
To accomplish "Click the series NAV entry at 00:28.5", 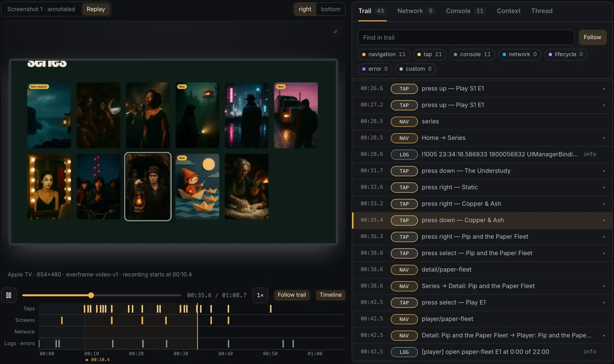I will tap(482, 121).
